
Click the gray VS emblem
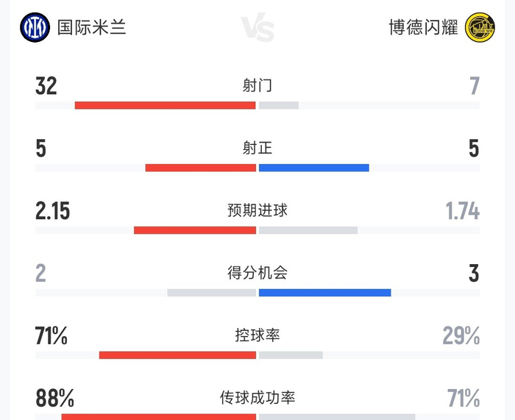[257, 29]
